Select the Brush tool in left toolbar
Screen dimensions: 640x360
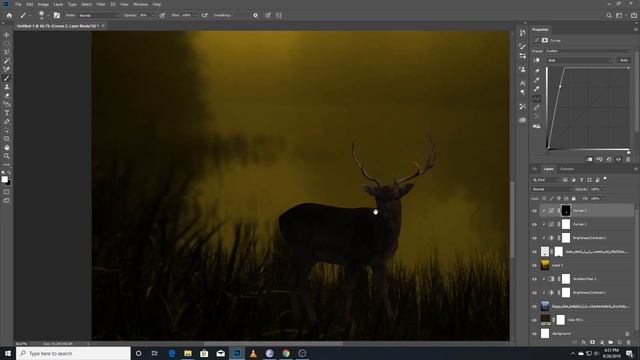7,78
